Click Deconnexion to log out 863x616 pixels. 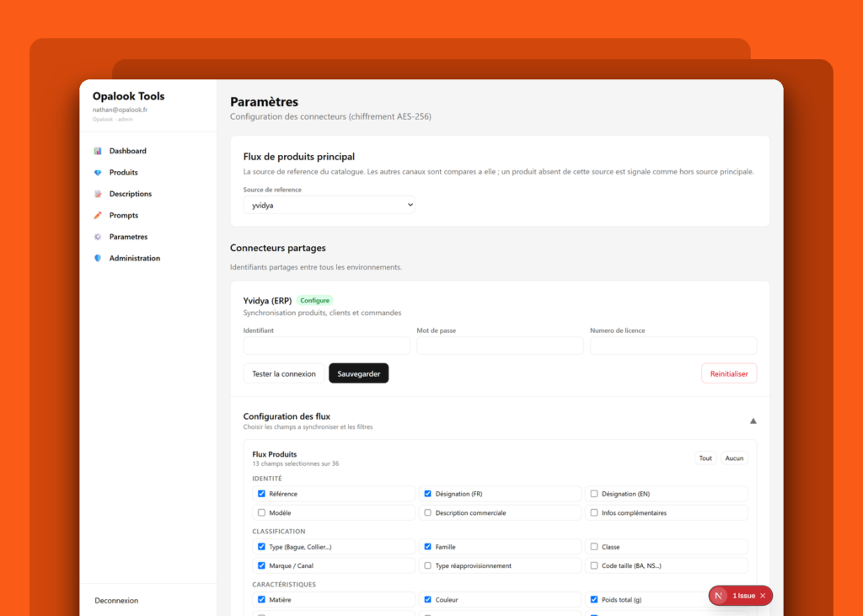(x=116, y=601)
